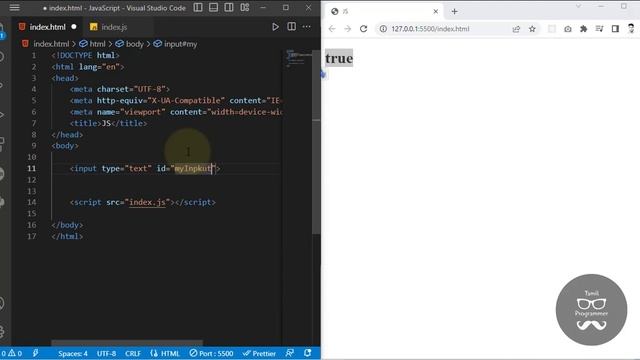
Task: Toggle secondary side bar layout icon
Action: (x=229, y=7)
